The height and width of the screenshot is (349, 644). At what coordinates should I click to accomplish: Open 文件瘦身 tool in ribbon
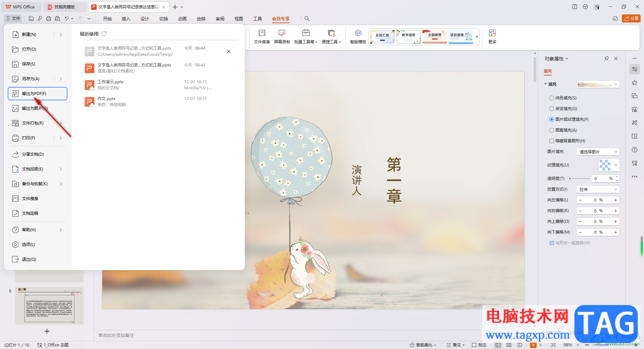(x=262, y=37)
